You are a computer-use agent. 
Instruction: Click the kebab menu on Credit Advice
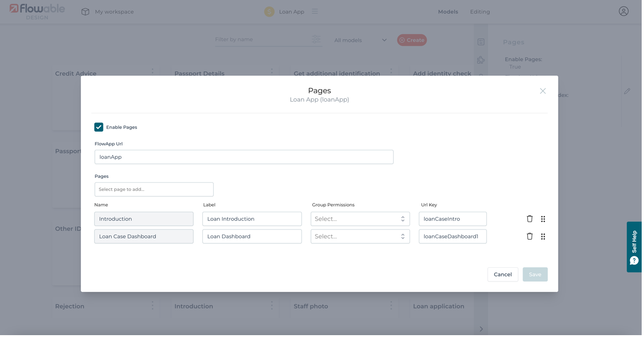152,71
